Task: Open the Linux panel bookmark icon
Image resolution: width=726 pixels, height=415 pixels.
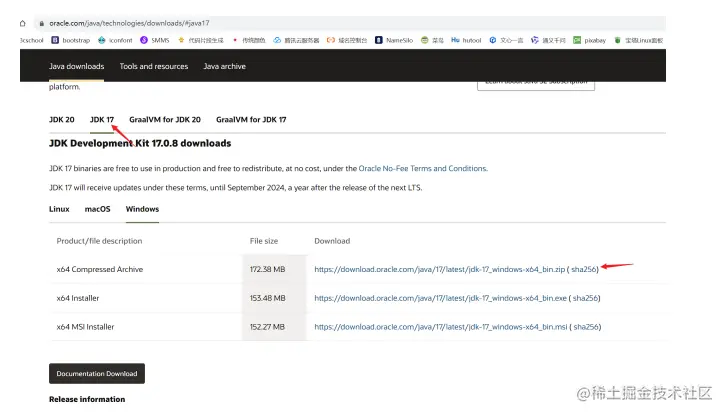Action: pyautogui.click(x=617, y=40)
